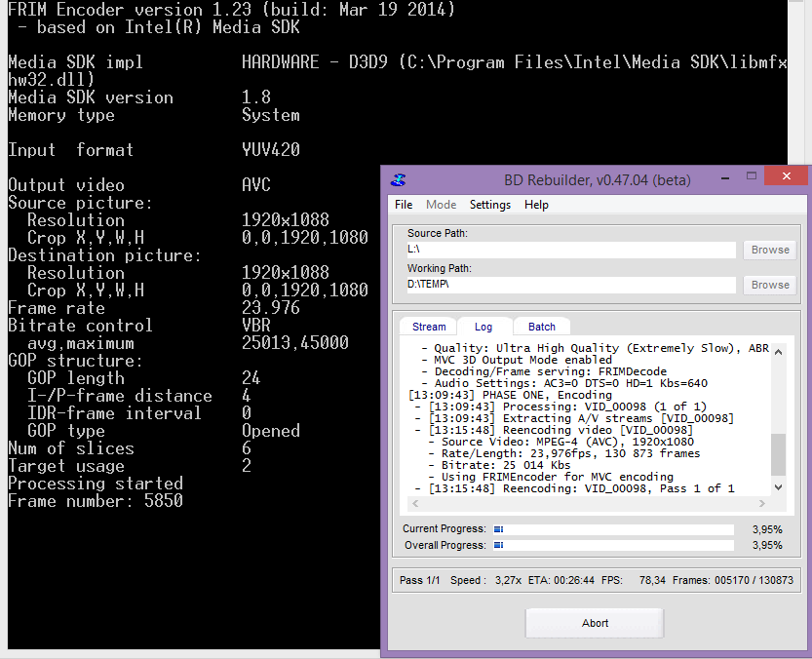Click the console window's vertical scrollbar
Viewport: 812px width, 659px height.
coord(794,83)
